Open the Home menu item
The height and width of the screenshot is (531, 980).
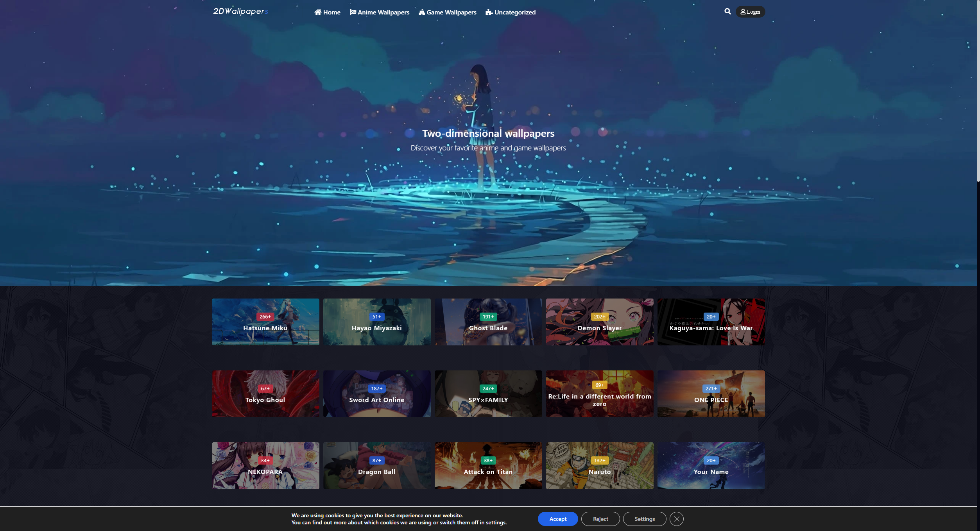(x=327, y=12)
